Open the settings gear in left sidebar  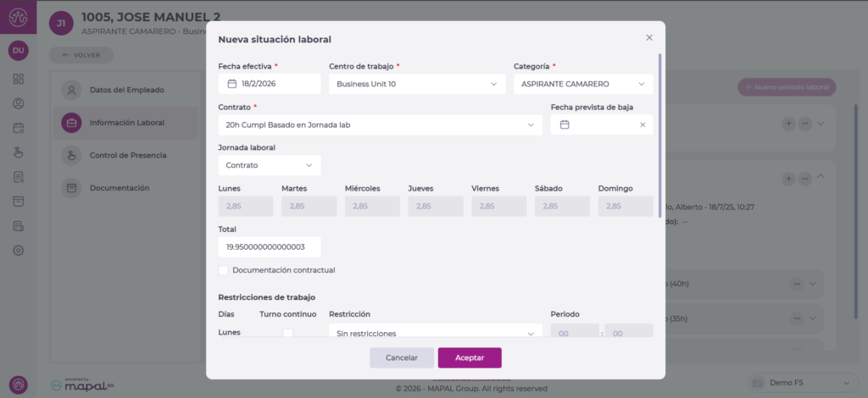pyautogui.click(x=19, y=251)
